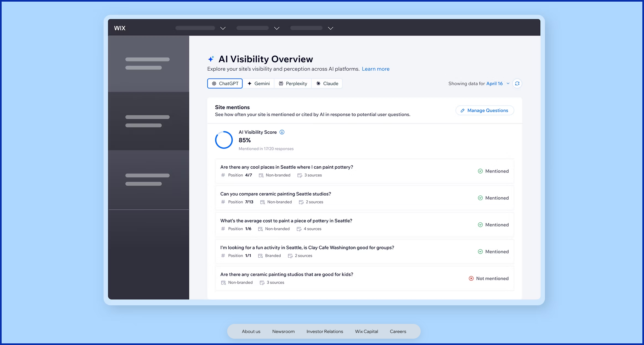Screen dimensions: 644x345
Task: Click the Mentioned check icon for compare studios question
Action: 480,198
